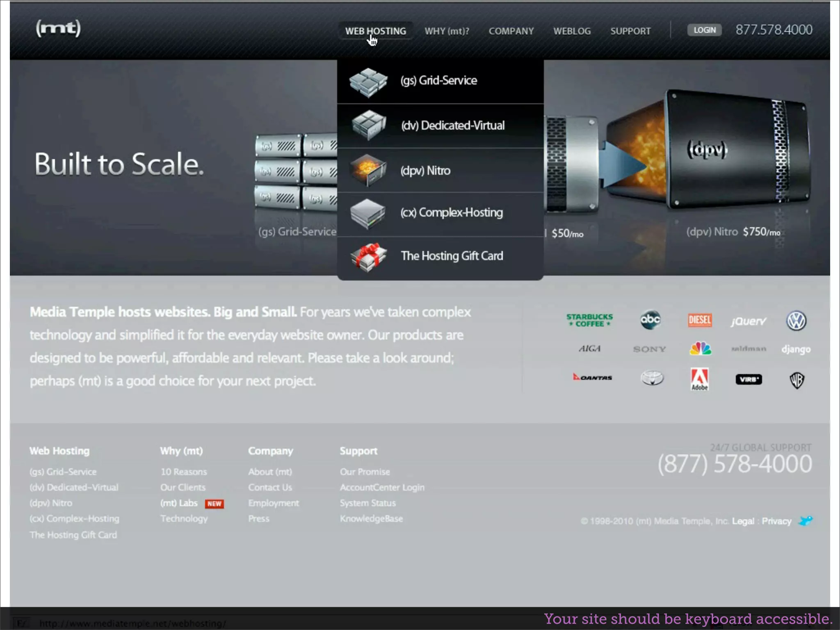
Task: Click the abc client logo
Action: click(x=651, y=320)
